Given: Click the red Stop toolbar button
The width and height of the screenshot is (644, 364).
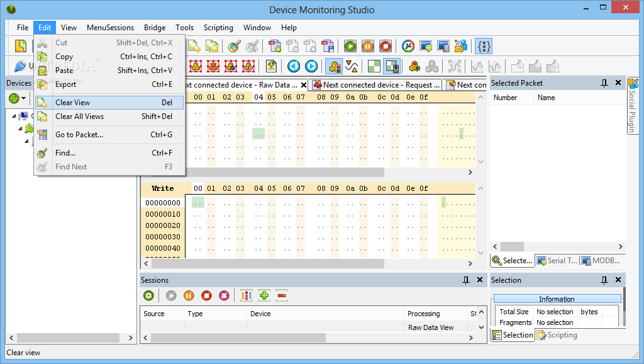Looking at the screenshot, I should 386,46.
